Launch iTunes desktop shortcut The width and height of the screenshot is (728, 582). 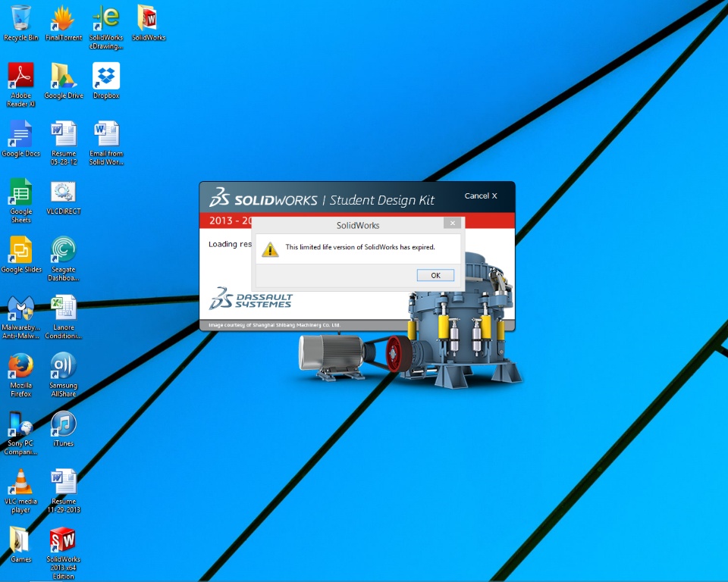[64, 429]
